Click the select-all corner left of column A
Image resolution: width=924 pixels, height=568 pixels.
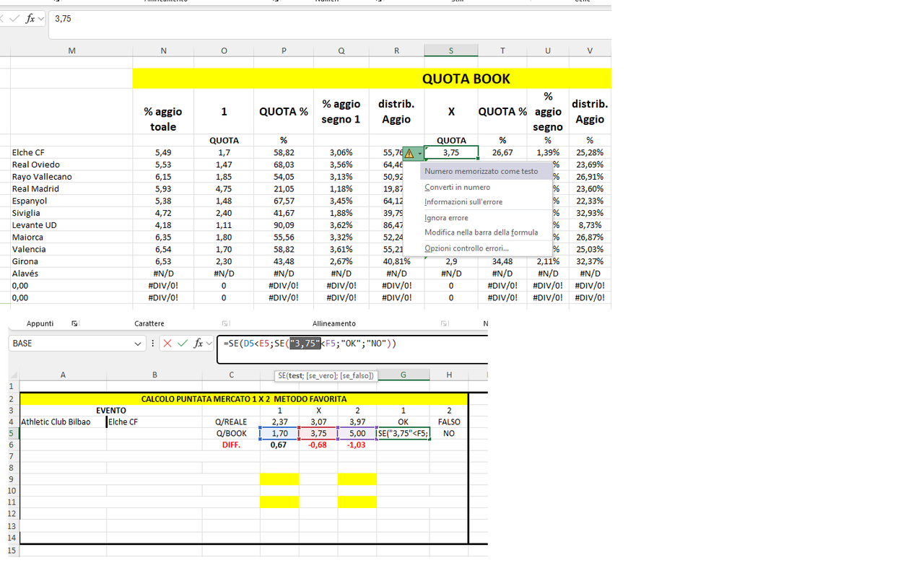(x=14, y=375)
